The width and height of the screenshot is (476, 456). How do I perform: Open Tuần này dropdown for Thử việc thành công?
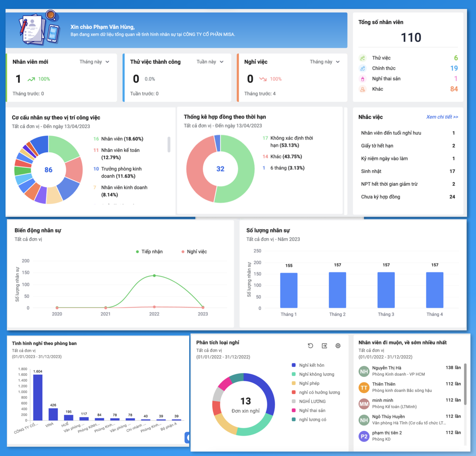pyautogui.click(x=210, y=62)
